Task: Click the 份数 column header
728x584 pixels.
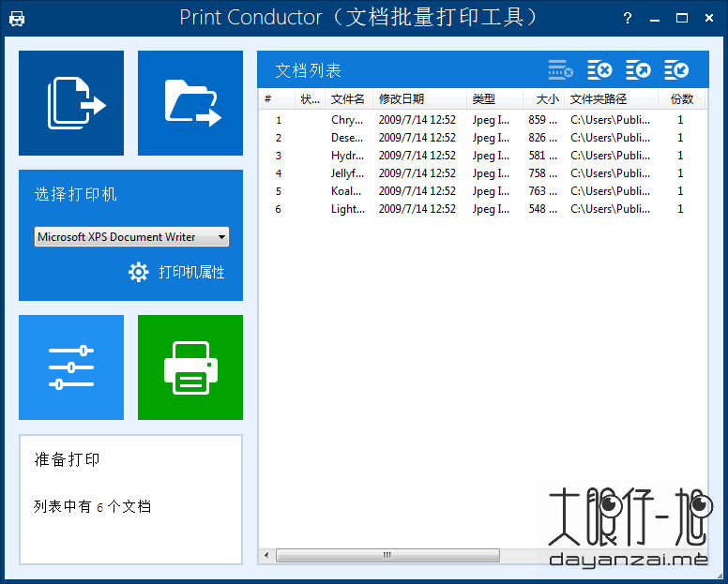Action: pos(682,98)
